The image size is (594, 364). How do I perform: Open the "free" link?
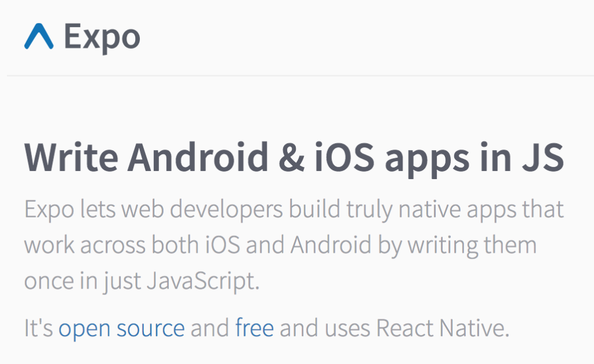254,327
